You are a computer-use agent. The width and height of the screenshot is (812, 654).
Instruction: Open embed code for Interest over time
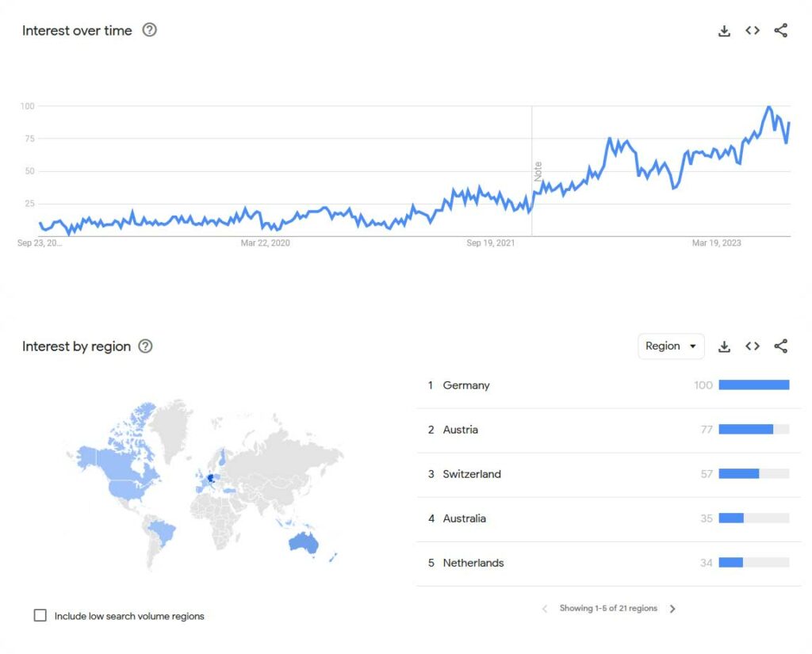(x=753, y=31)
